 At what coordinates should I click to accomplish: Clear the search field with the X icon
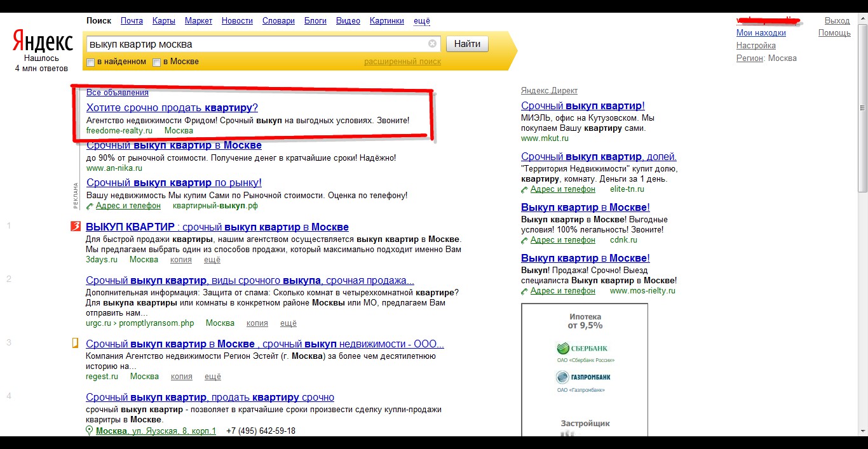pos(432,44)
